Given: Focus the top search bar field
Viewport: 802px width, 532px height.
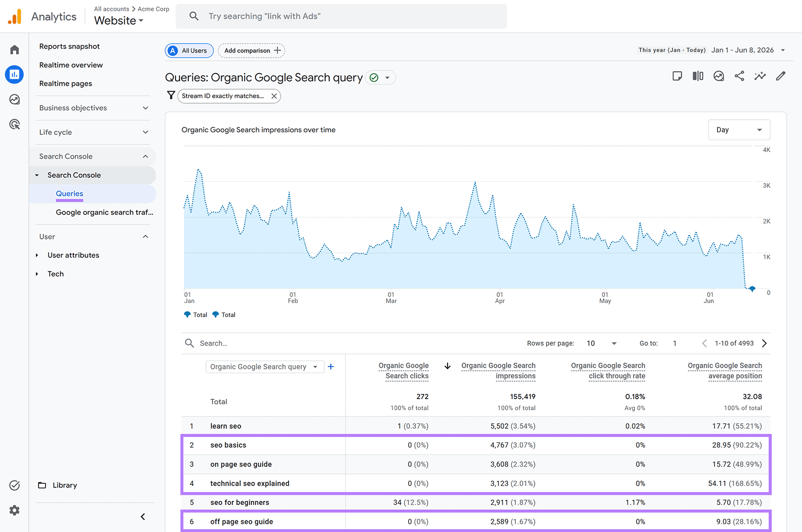Looking at the screenshot, I should point(341,16).
